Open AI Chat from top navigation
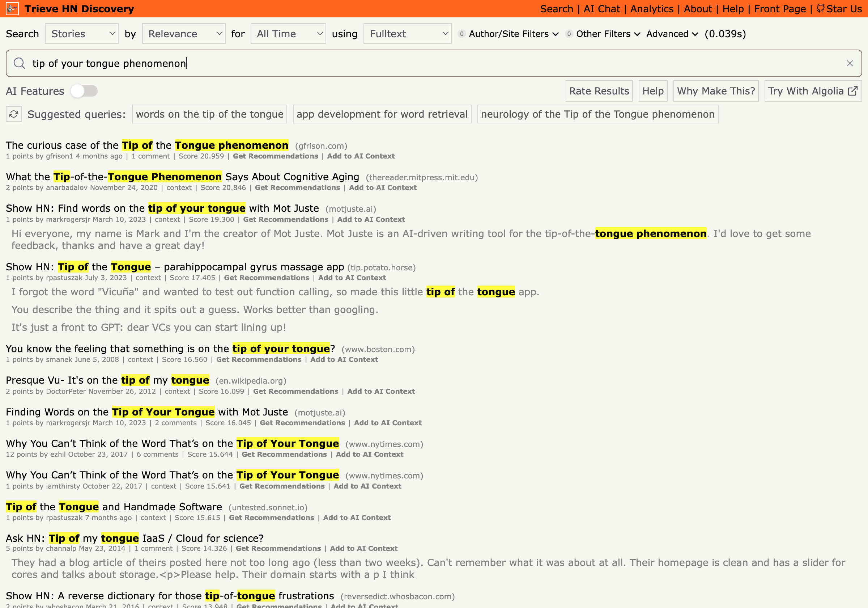 point(601,9)
